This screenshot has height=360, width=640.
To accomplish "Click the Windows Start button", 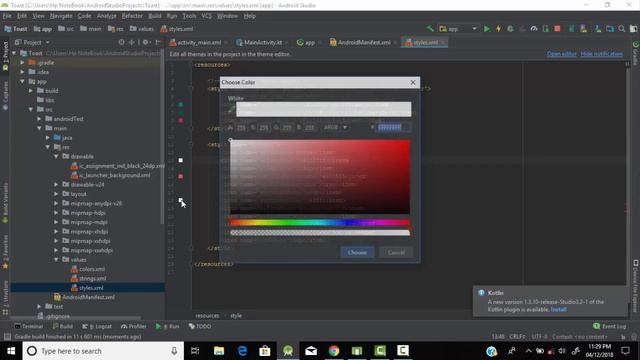I will coord(11,351).
